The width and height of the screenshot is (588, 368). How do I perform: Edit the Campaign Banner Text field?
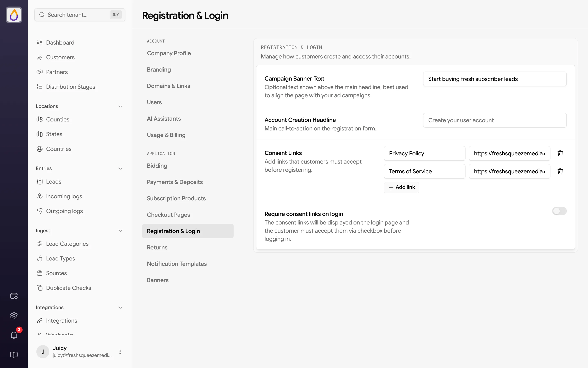click(x=495, y=79)
